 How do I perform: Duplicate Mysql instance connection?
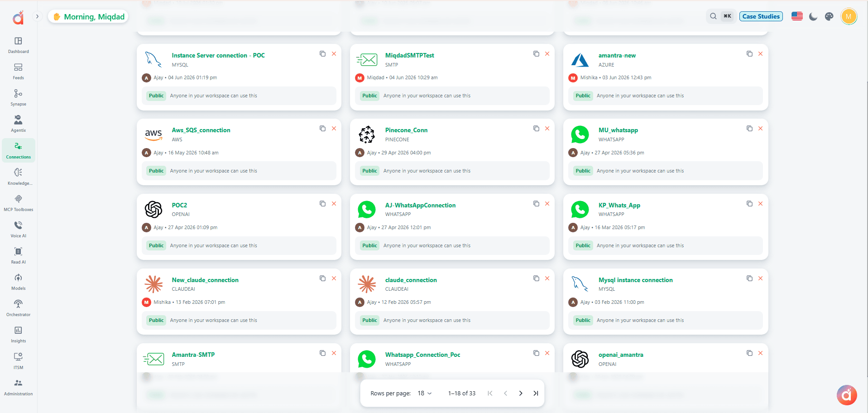click(749, 278)
